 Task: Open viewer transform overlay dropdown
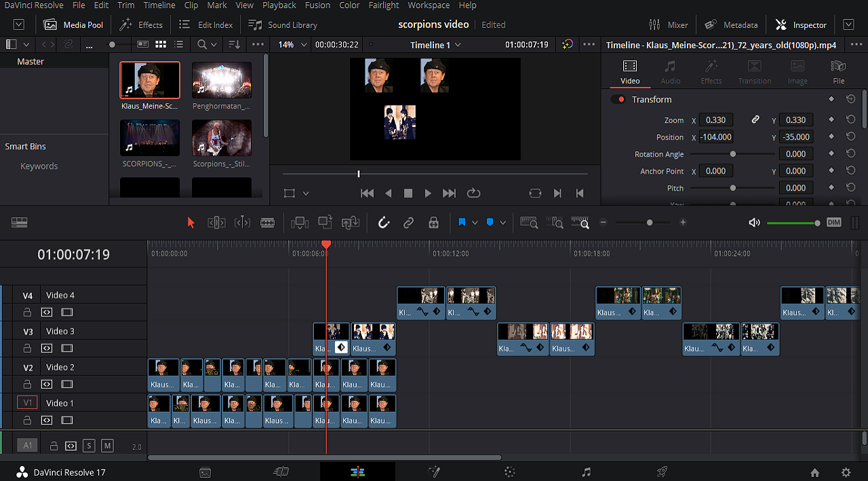(x=305, y=193)
